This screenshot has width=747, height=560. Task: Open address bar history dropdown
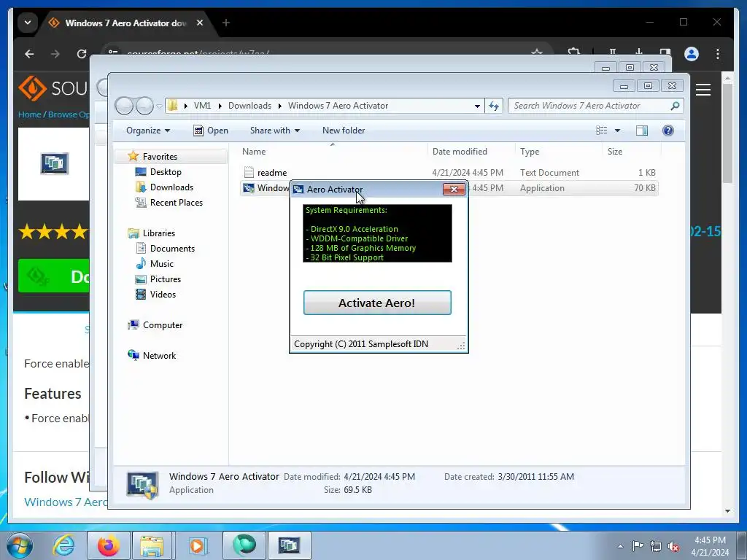pos(477,106)
